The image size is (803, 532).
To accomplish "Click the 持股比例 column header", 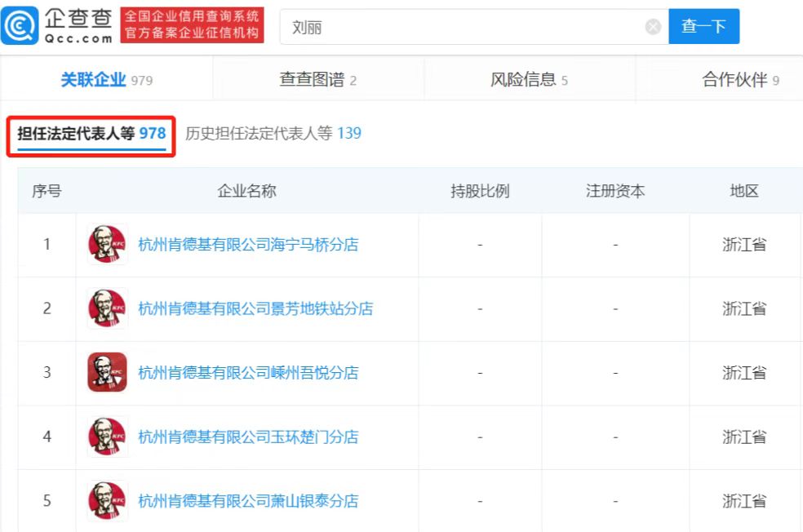I will (x=480, y=191).
